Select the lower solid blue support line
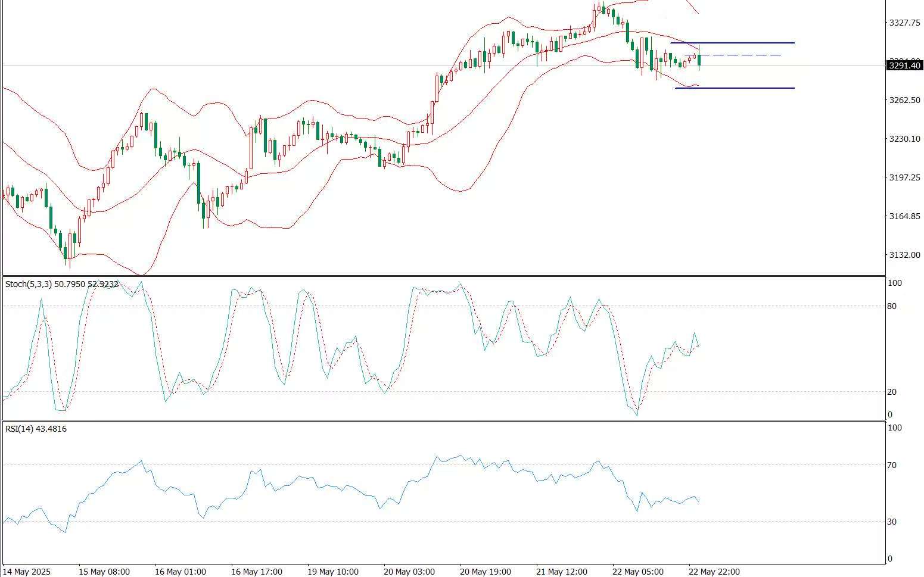 tap(735, 88)
